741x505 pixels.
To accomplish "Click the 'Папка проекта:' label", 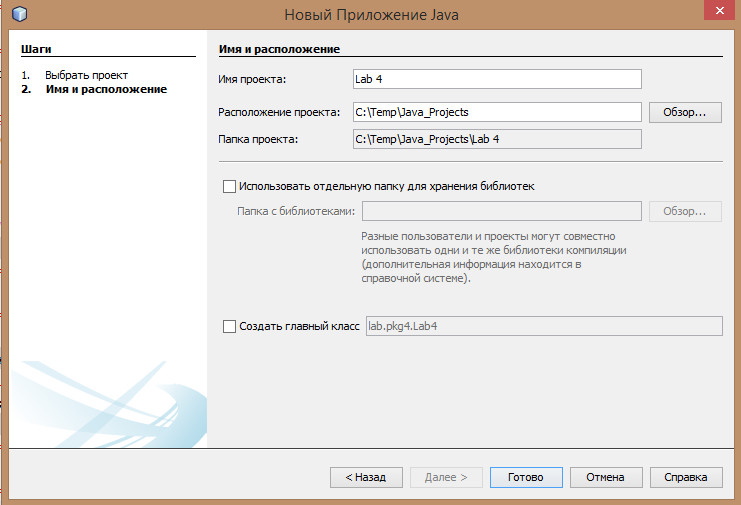I will (258, 139).
